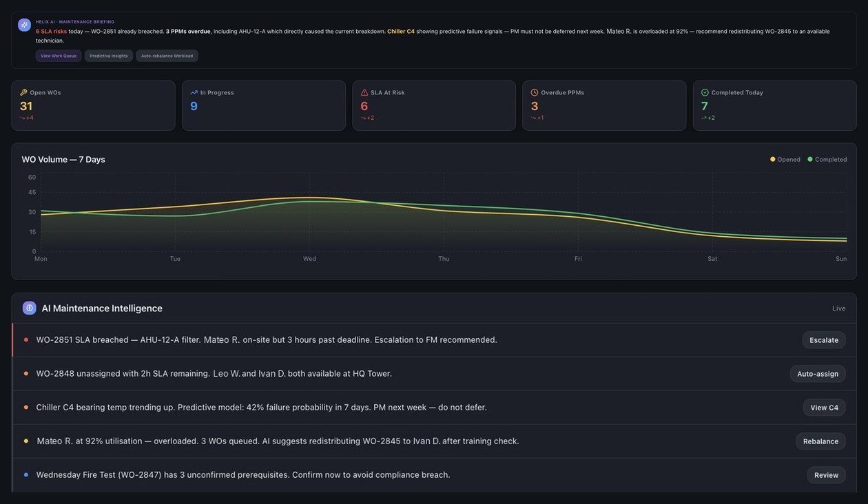868x504 pixels.
Task: Click the Mateo R. 92% utilisation message
Action: point(278,441)
